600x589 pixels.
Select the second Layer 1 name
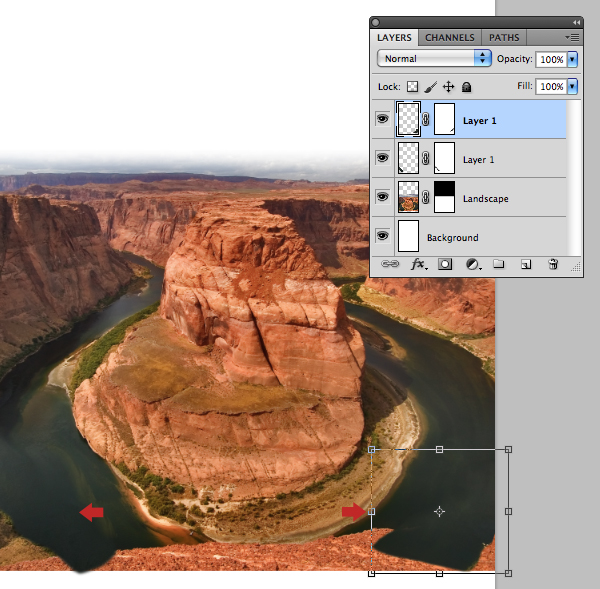478,160
